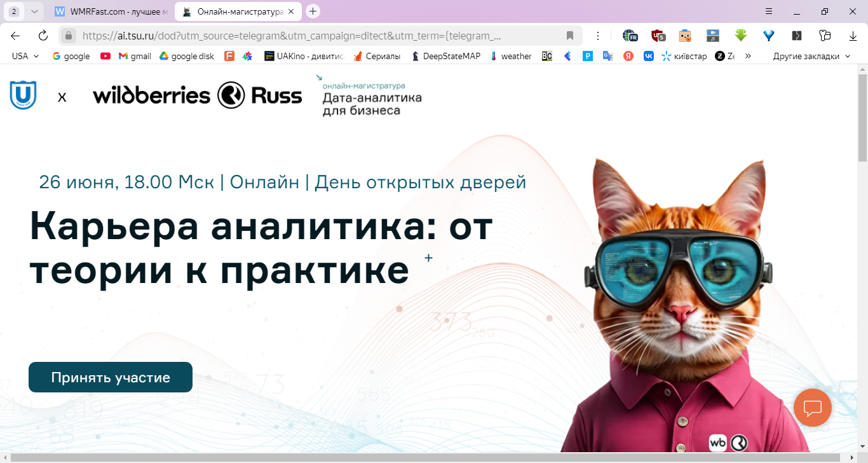Open the gmail bookmark
868x463 pixels.
135,56
